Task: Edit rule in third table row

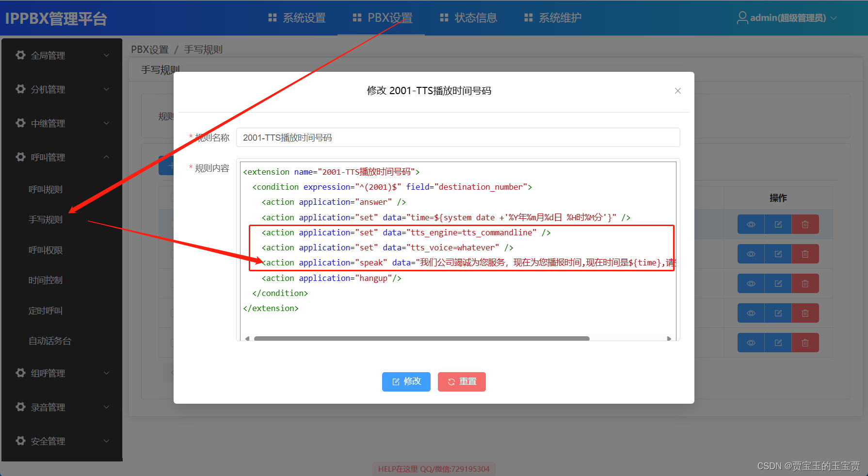Action: (x=778, y=283)
